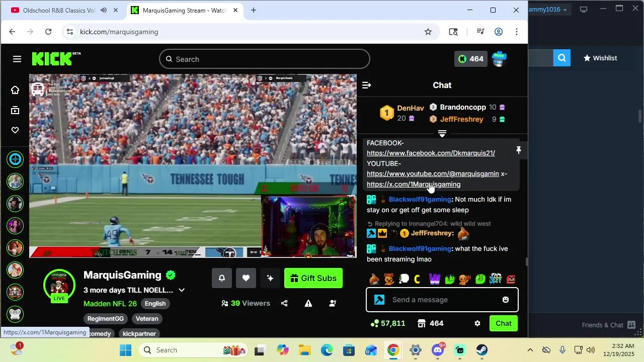The height and width of the screenshot is (362, 644).
Task: Select the purple W emote
Action: click(x=435, y=279)
